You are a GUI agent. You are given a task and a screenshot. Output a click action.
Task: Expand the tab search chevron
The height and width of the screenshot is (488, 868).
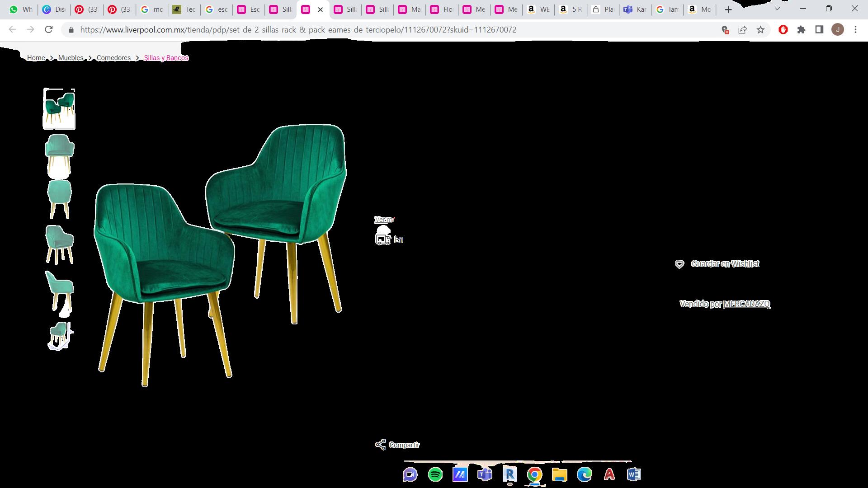777,9
